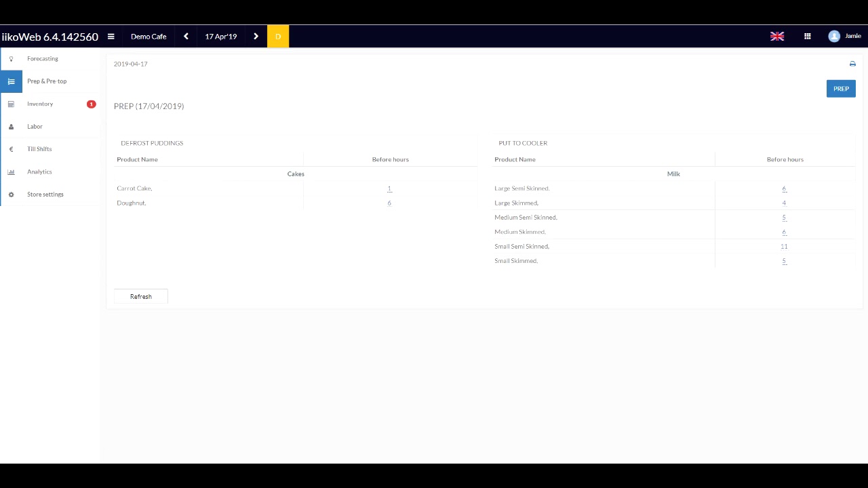
Task: Click the Store settings gear icon
Action: coord(11,195)
